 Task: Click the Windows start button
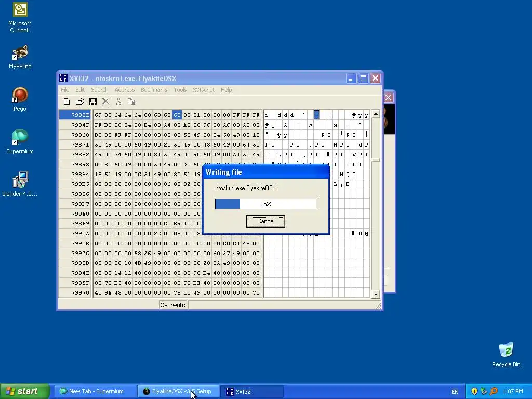pos(25,391)
